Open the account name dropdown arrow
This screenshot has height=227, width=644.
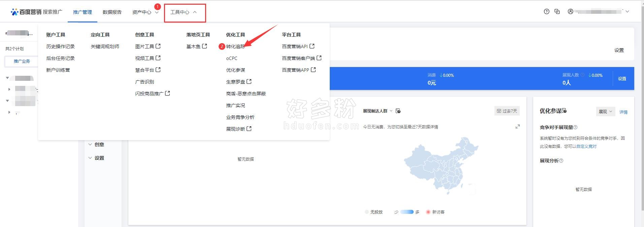[x=627, y=11]
